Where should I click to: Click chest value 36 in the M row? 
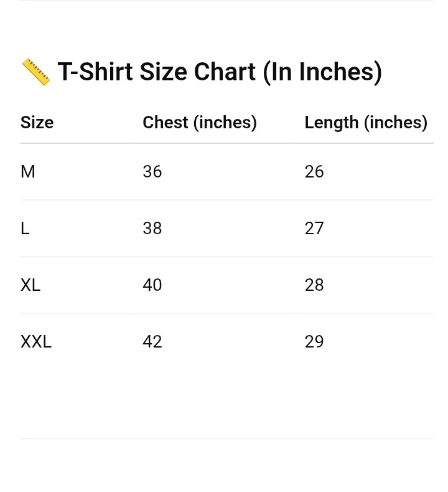pos(152,172)
